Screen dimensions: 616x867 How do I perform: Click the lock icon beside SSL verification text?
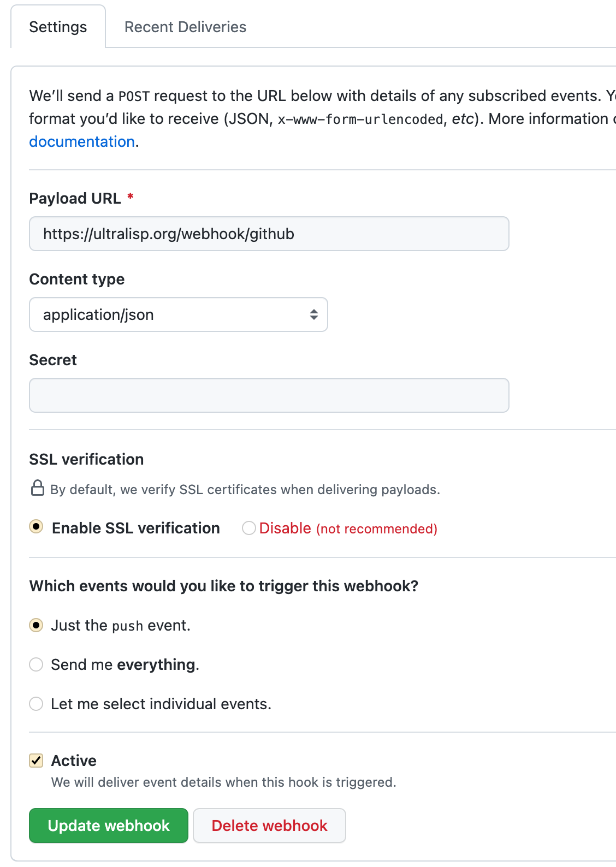pos(38,488)
